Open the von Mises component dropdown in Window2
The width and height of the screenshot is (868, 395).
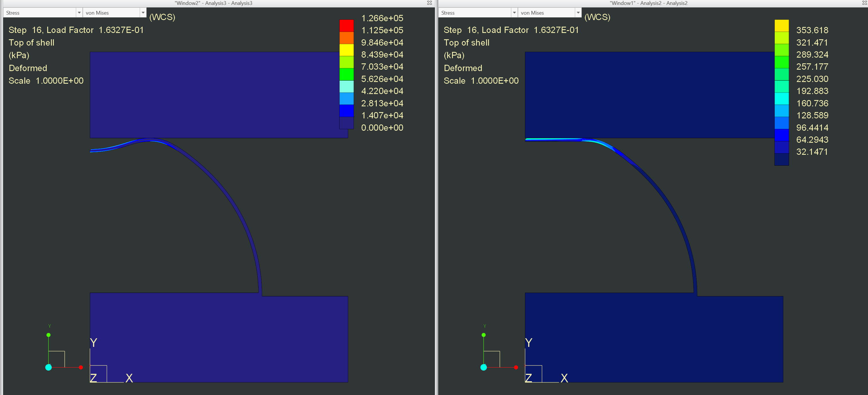(143, 13)
